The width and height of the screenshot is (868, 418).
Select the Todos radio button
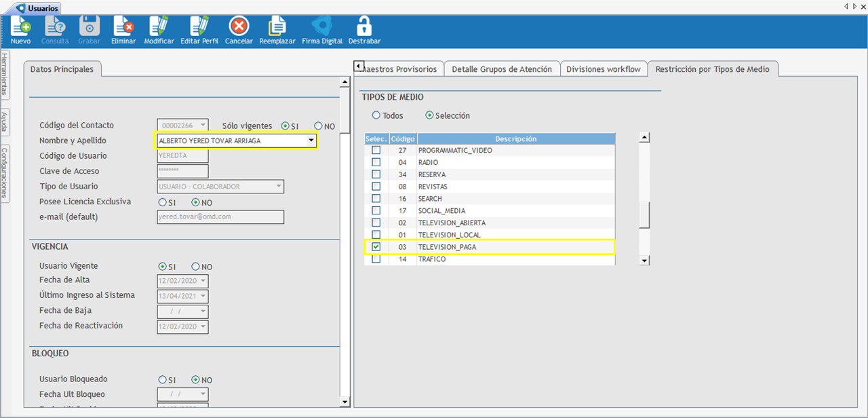click(376, 115)
